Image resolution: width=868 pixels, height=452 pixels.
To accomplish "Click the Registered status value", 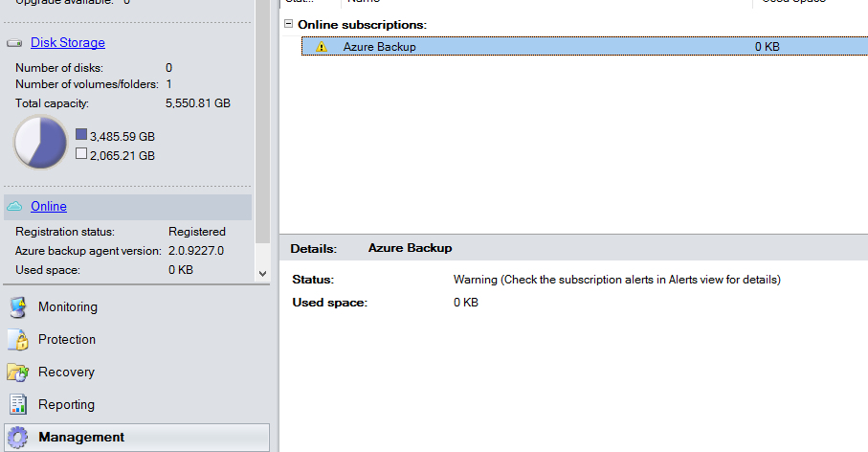I will pos(196,232).
